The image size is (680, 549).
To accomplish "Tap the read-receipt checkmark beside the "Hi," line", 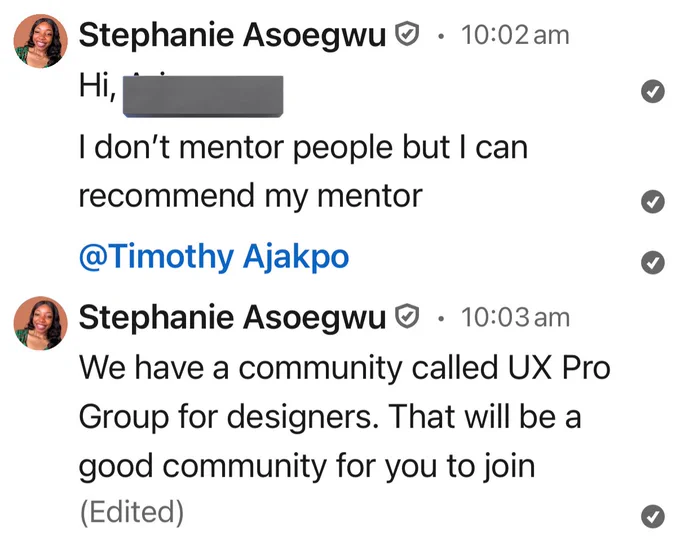I will click(653, 92).
